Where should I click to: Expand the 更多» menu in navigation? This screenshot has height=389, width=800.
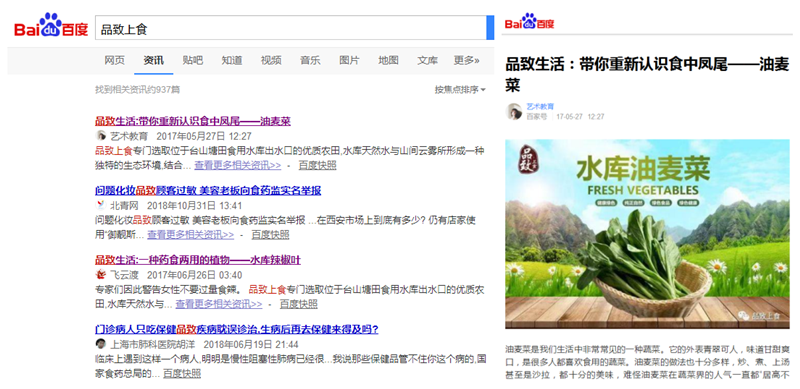(466, 60)
